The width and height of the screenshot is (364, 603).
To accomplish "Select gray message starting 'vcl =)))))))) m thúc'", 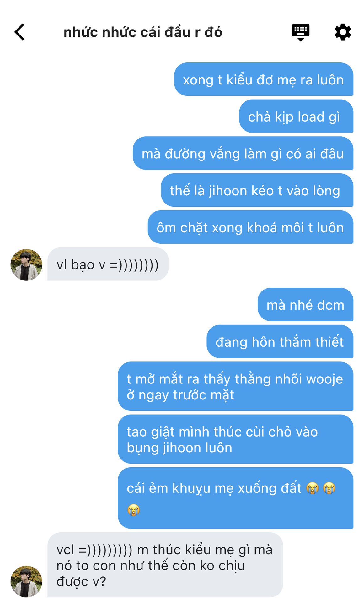I will [165, 565].
